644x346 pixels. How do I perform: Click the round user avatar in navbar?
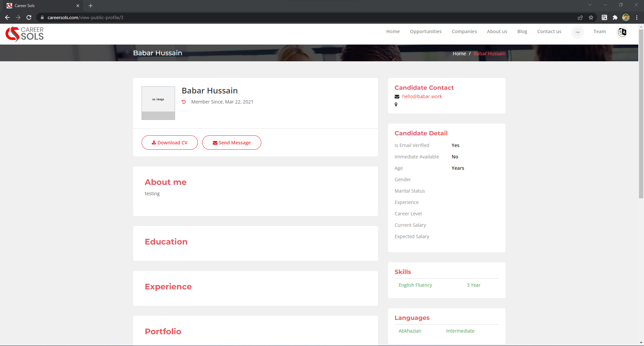coord(577,32)
